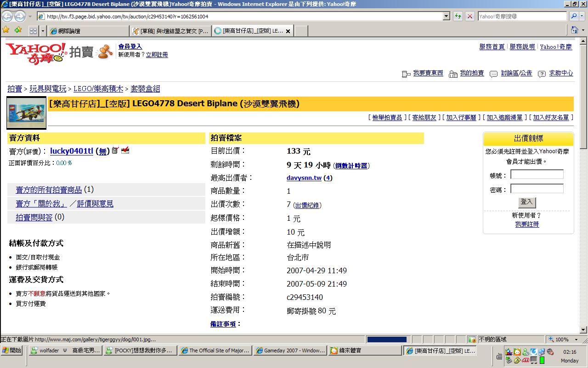Image resolution: width=588 pixels, height=368 pixels.
Task: Click the ATI tray icon
Action: click(x=526, y=360)
